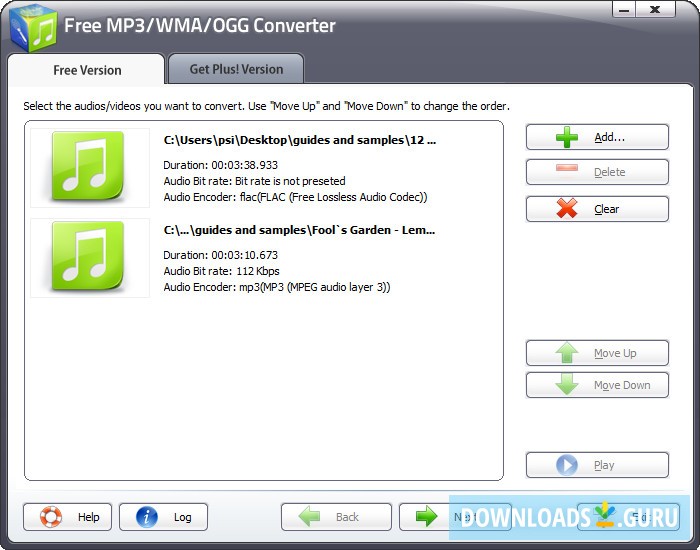Open Help via its text label

pyautogui.click(x=88, y=517)
